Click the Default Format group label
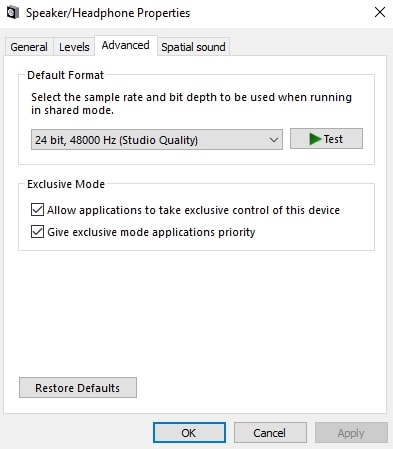393x449 pixels. click(66, 75)
